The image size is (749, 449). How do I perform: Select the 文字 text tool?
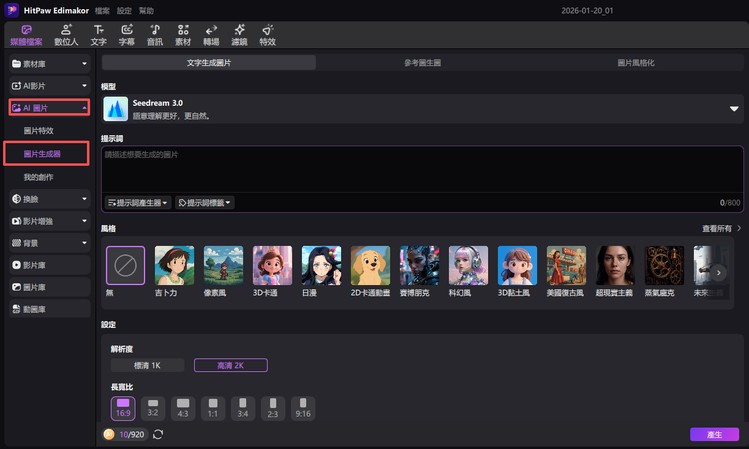(x=98, y=35)
